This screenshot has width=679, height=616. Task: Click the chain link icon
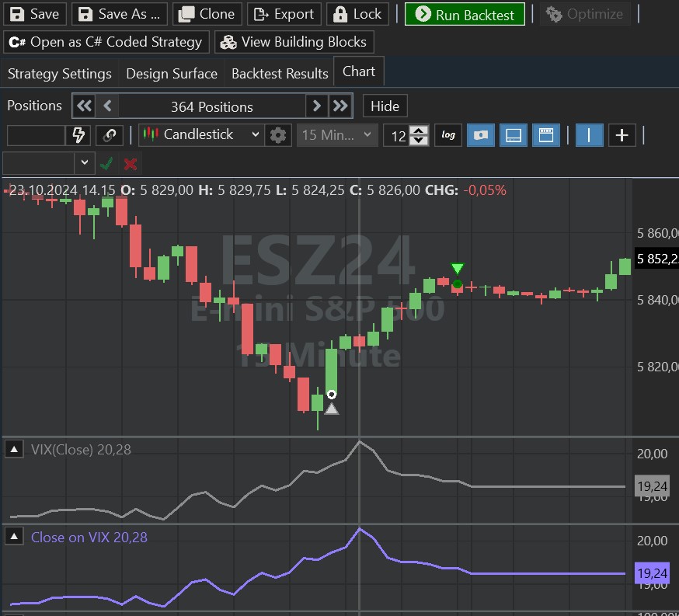pos(110,135)
